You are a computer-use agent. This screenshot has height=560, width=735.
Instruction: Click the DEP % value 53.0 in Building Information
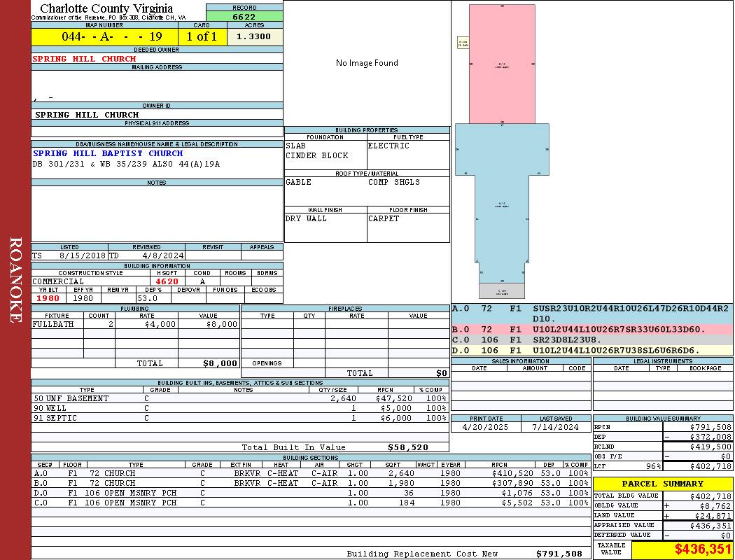coord(148,298)
